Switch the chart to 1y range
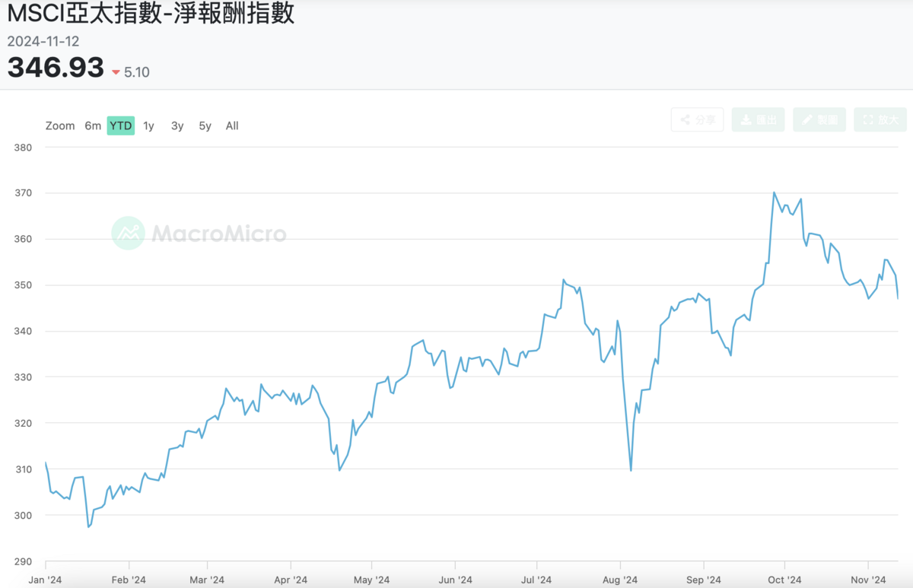Image resolution: width=913 pixels, height=588 pixels. pos(148,126)
